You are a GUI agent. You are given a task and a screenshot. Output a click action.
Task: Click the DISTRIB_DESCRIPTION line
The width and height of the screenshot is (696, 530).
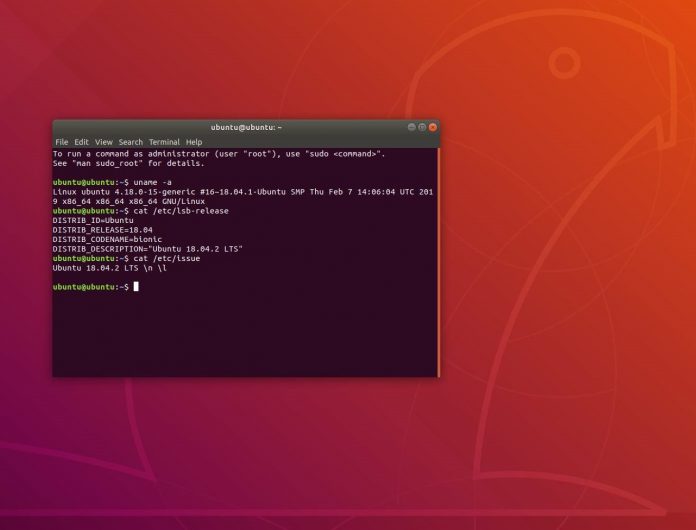147,249
